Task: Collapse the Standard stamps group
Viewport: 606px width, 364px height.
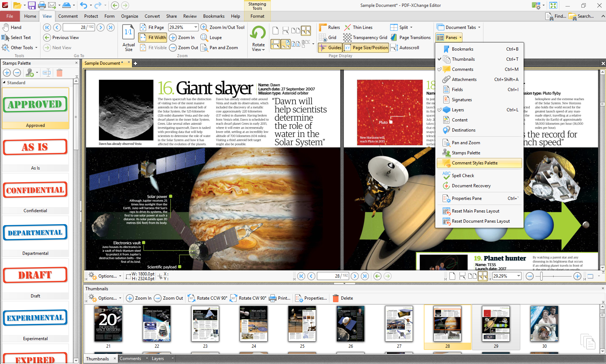Action: (x=4, y=83)
